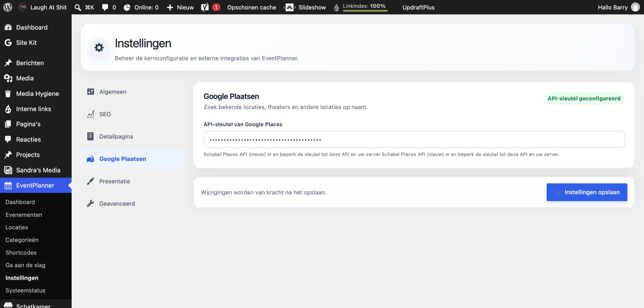
Task: Click the Yoast notification badge showing 1
Action: point(216,7)
